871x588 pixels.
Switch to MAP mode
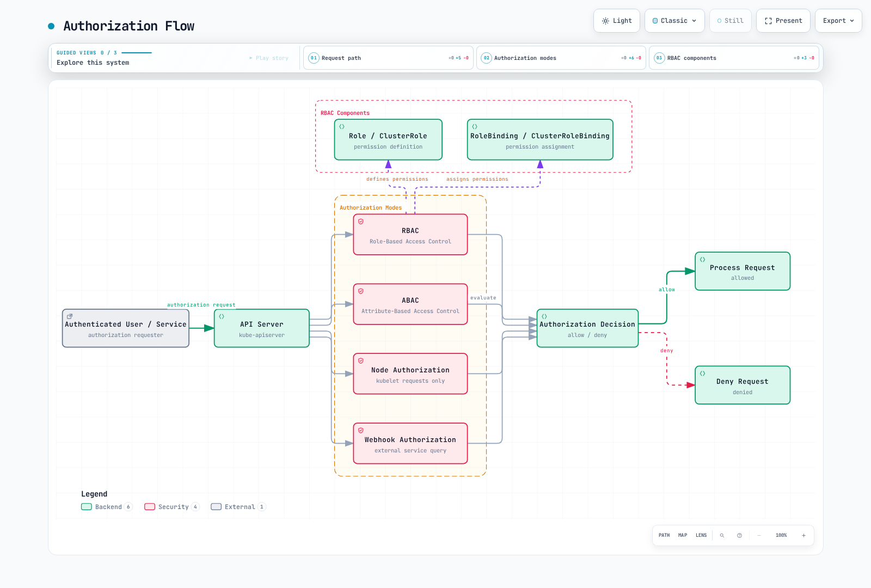pyautogui.click(x=683, y=535)
